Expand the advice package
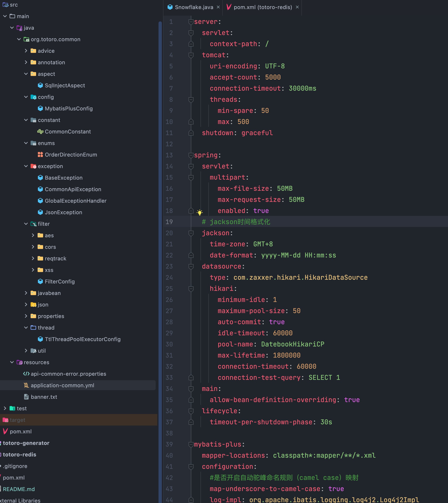This screenshot has height=503, width=448. 26,51
